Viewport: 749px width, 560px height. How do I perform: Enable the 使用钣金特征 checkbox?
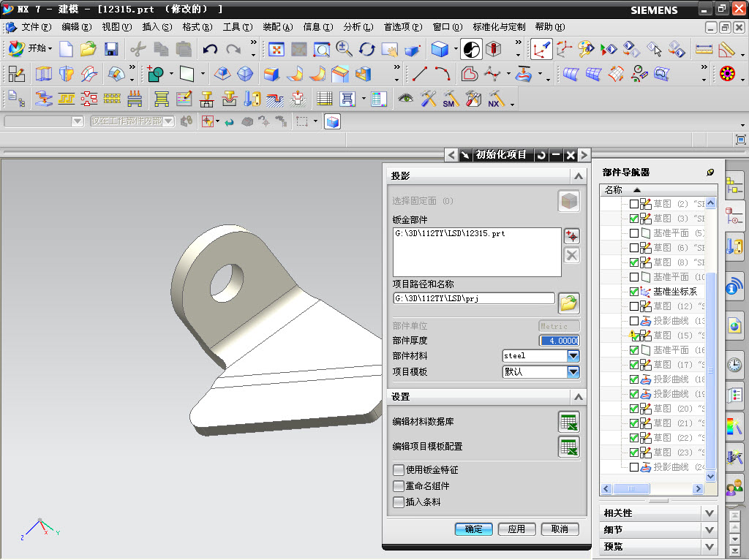(x=399, y=470)
